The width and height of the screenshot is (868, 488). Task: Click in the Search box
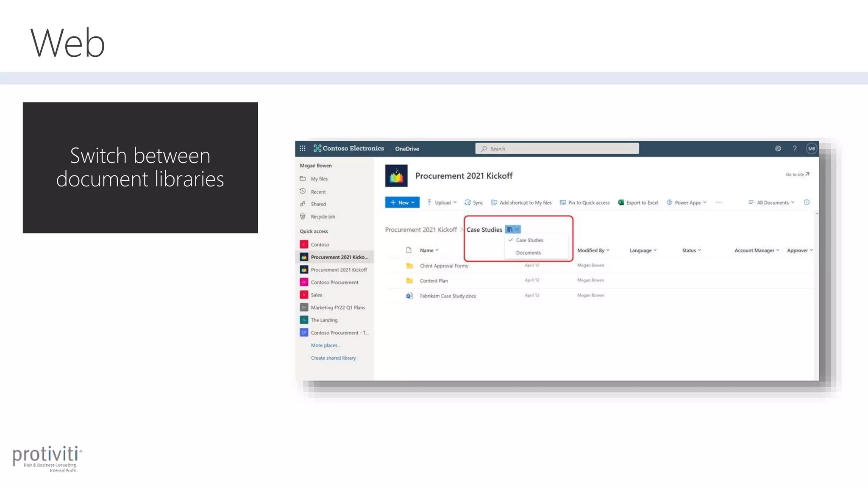coord(557,149)
